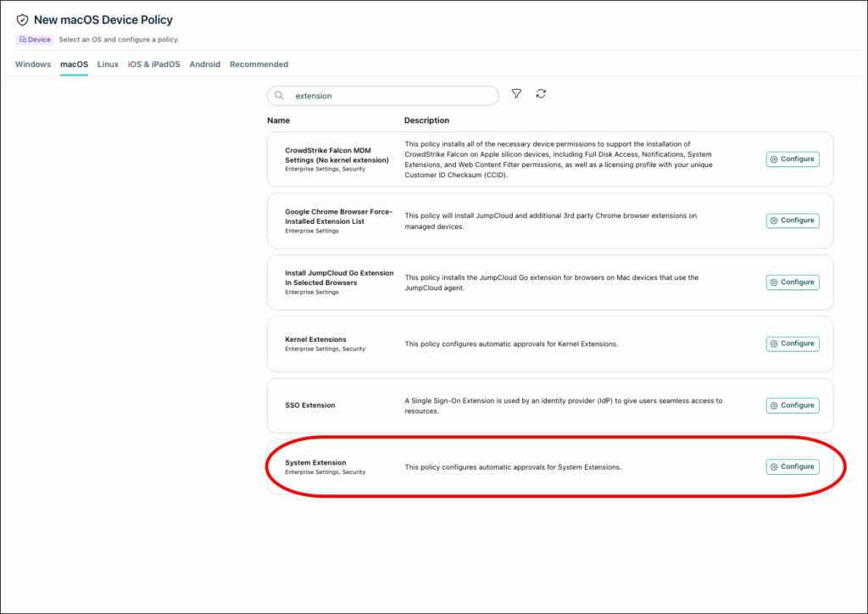
Task: Select Install JumpCloud Go Extension name
Action: pos(339,278)
